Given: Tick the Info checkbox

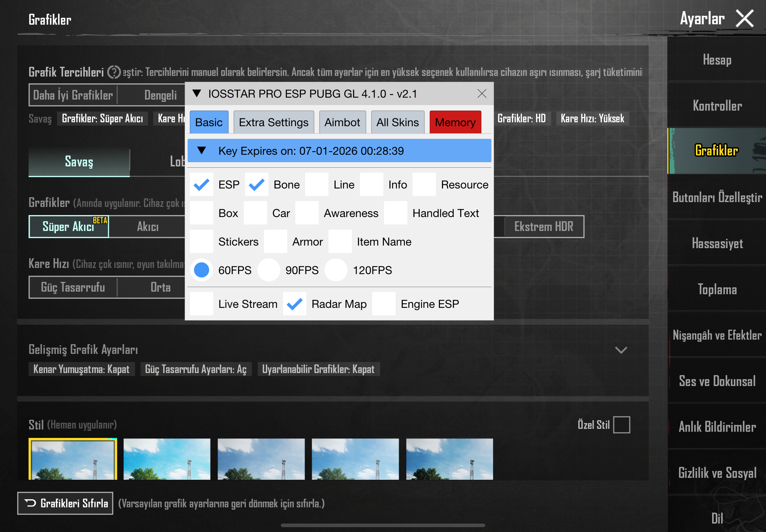Looking at the screenshot, I should 372,184.
